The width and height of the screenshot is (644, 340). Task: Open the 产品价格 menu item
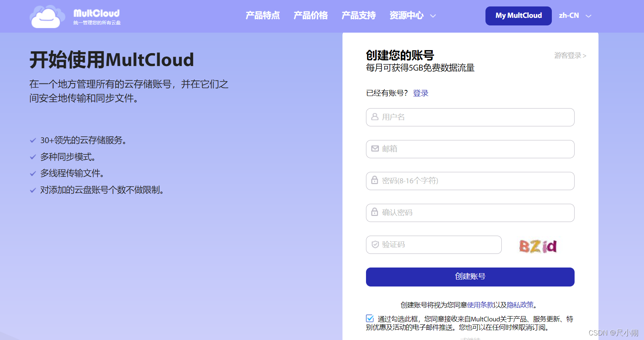click(311, 16)
